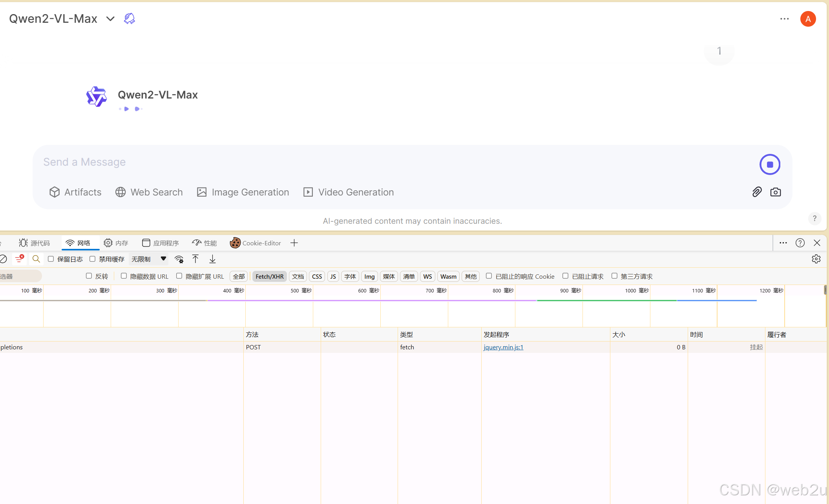Open the 内存 (Memory) tab
This screenshot has width=829, height=504.
tap(116, 243)
